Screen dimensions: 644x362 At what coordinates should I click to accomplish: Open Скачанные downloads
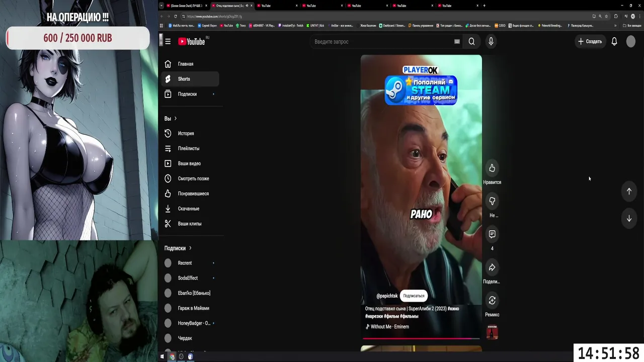point(190,209)
